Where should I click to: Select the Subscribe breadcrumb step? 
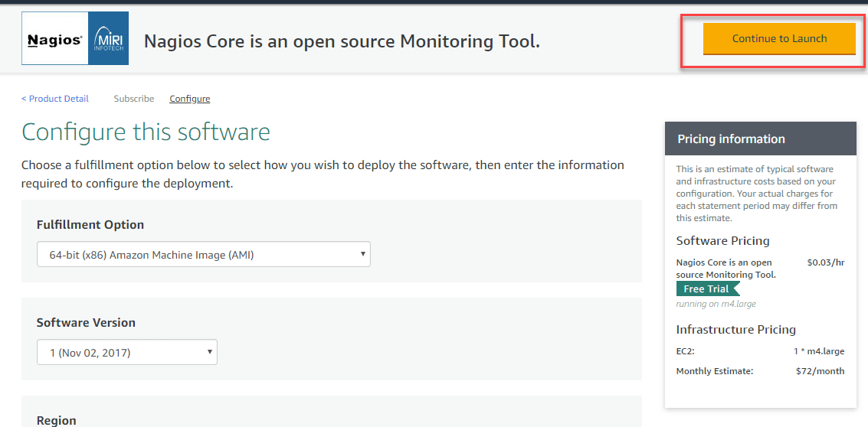134,99
